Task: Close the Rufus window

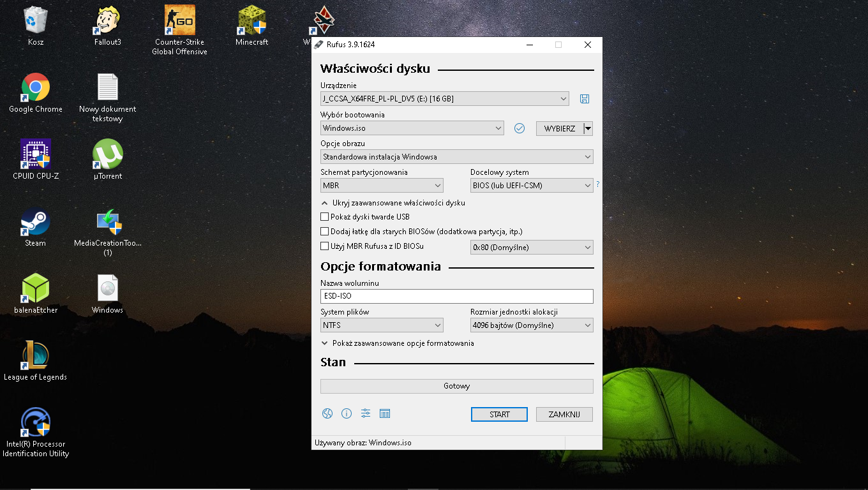Action: (588, 45)
